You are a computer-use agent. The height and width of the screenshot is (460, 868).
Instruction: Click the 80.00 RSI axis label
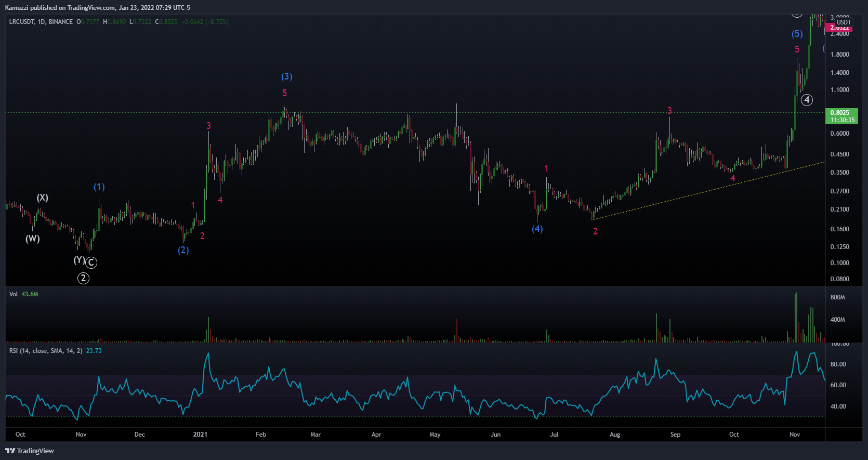tap(838, 364)
